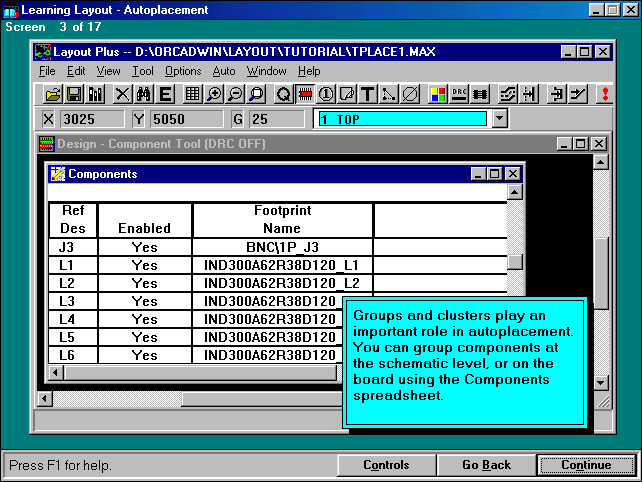Click the Save diskette icon
The width and height of the screenshot is (642, 482).
pos(74,94)
